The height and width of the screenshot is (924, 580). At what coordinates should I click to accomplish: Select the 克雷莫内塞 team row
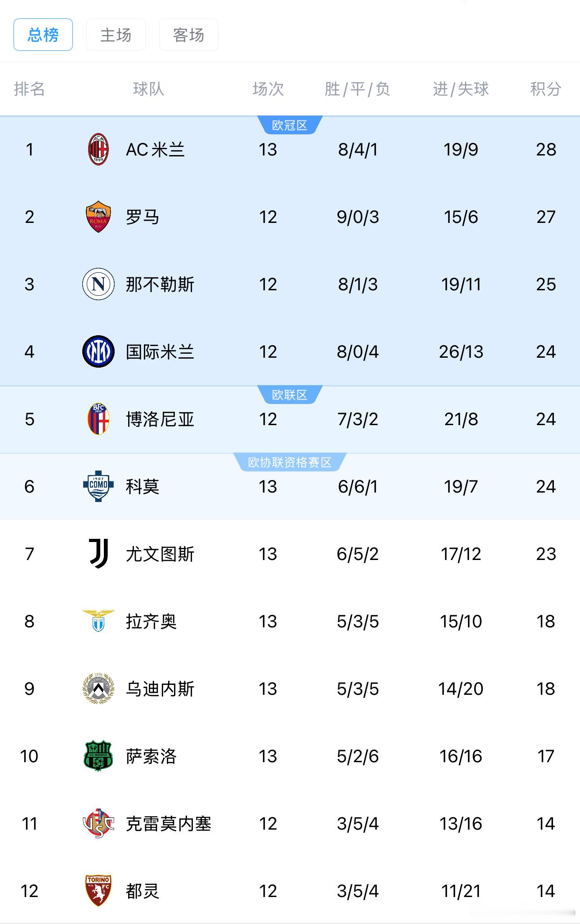(290, 824)
